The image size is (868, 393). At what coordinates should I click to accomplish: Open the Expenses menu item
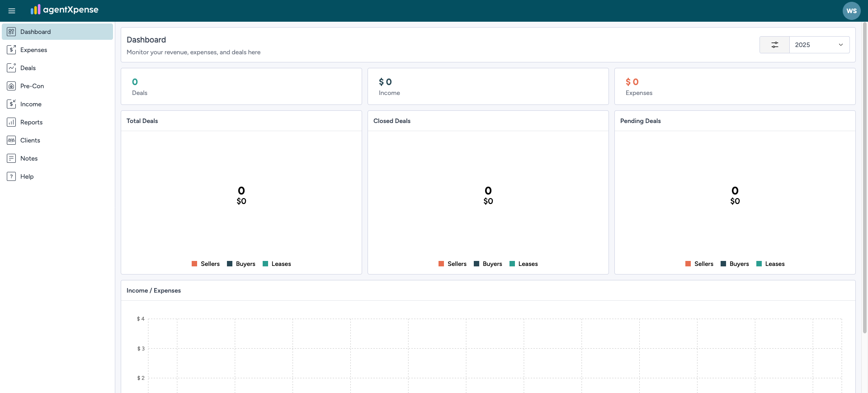[57, 50]
